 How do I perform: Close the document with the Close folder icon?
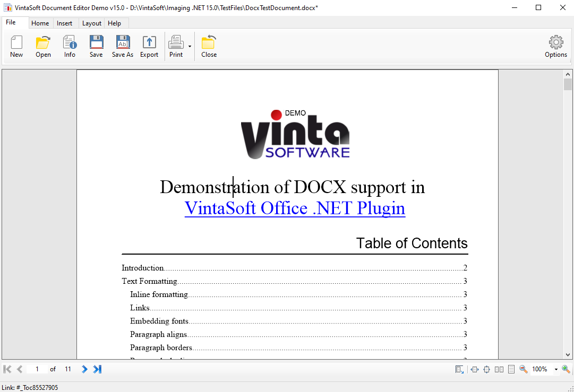(209, 47)
